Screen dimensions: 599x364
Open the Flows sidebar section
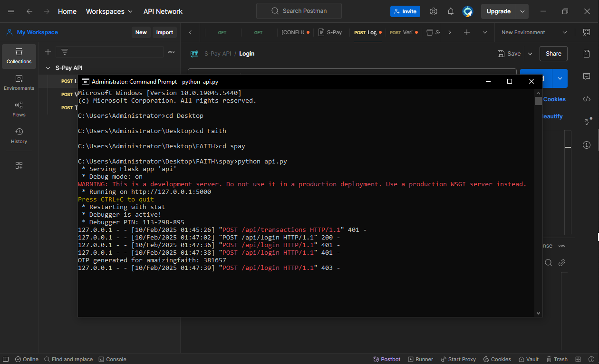[19, 110]
